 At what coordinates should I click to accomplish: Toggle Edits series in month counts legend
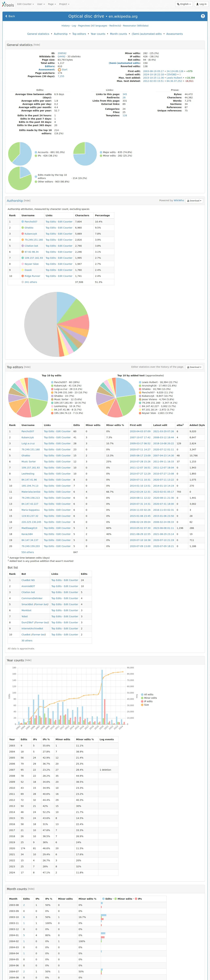click(x=107, y=899)
